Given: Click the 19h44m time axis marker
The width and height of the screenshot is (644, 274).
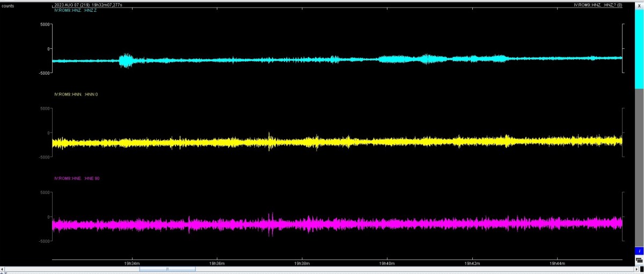Looking at the screenshot, I should pyautogui.click(x=558, y=264).
